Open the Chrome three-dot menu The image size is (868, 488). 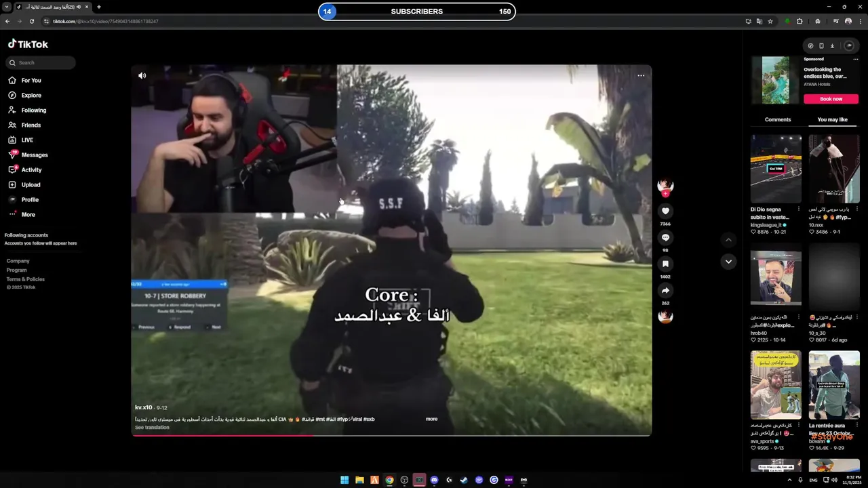coord(859,21)
